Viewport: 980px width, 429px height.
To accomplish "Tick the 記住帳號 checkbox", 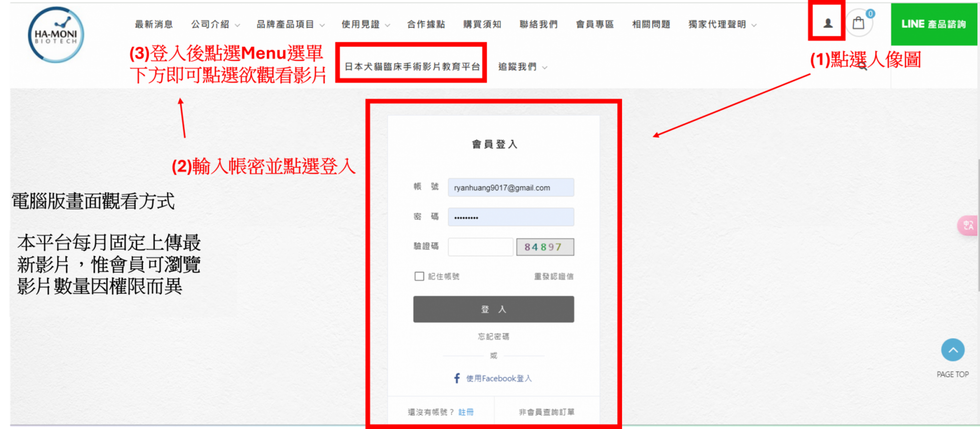I will [x=419, y=276].
